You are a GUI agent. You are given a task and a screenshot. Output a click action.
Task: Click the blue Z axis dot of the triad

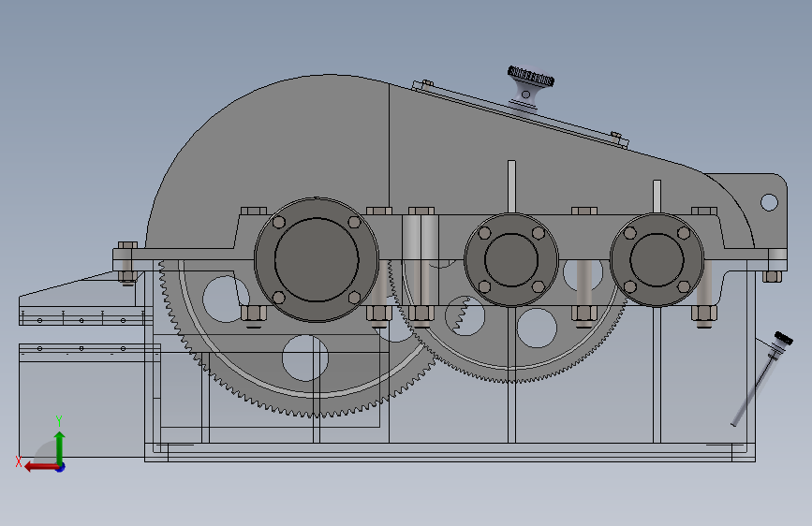click(x=61, y=468)
